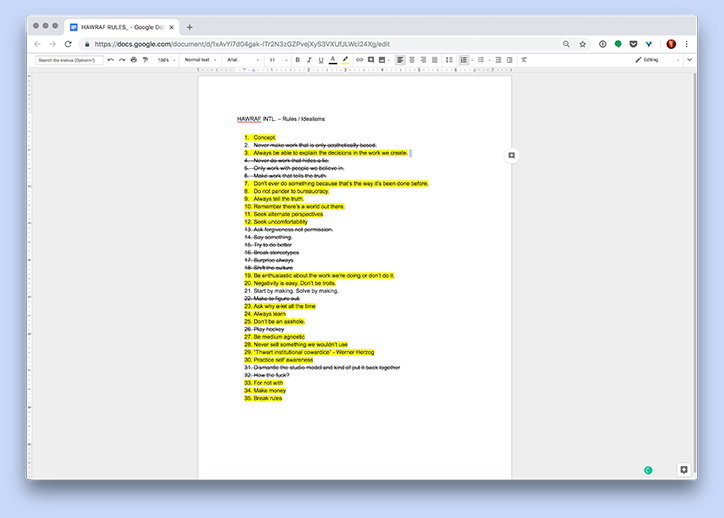Click the circled i extension icon
The height and width of the screenshot is (518, 724).
tap(603, 44)
